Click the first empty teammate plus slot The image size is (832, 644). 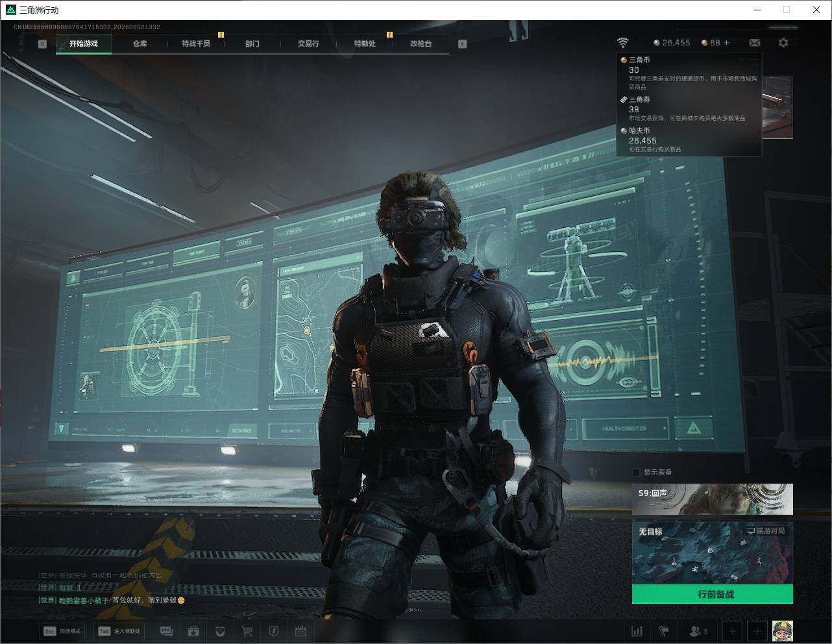tap(732, 631)
